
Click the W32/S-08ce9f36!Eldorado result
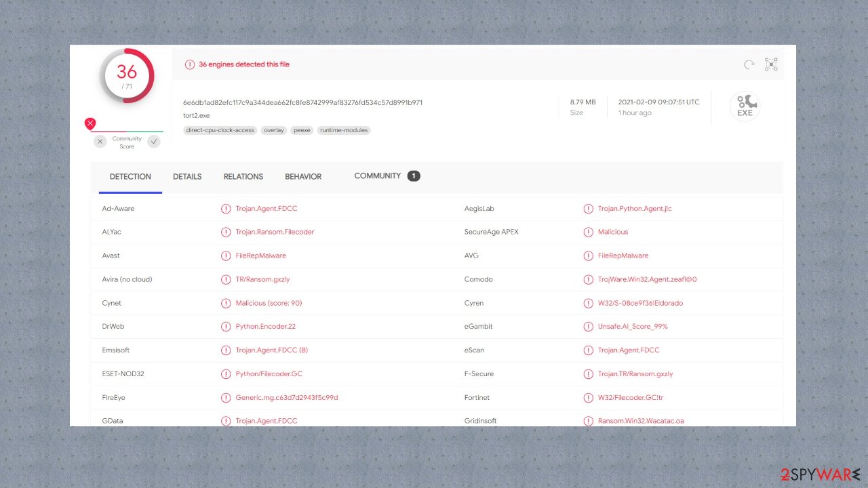click(641, 303)
